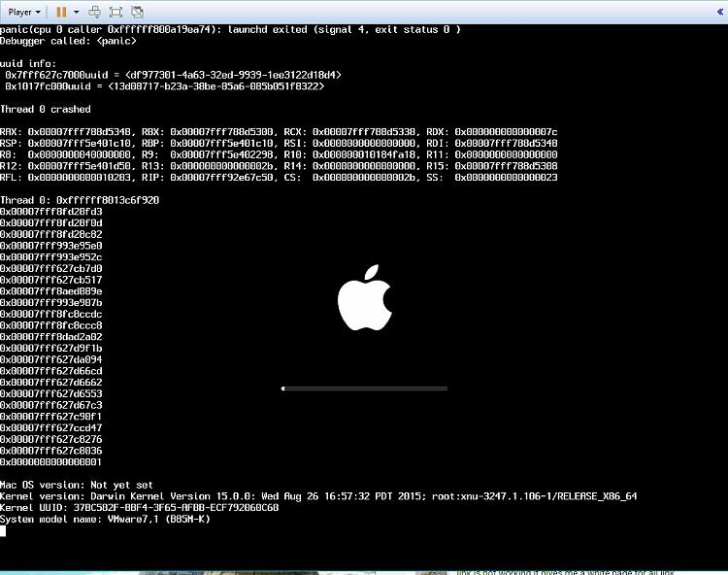This screenshot has width=728, height=575.
Task: Click the Kernel UUID line
Action: (x=139, y=508)
